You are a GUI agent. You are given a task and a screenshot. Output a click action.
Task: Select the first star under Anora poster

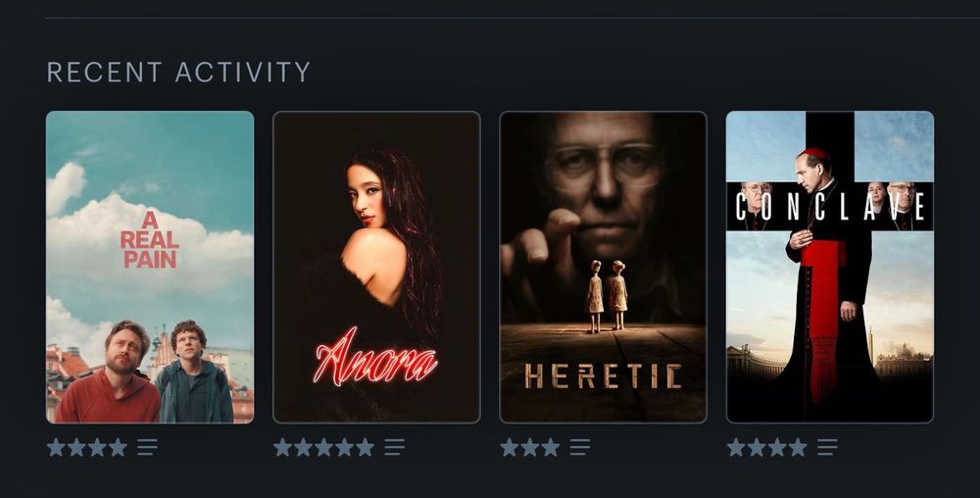282,447
